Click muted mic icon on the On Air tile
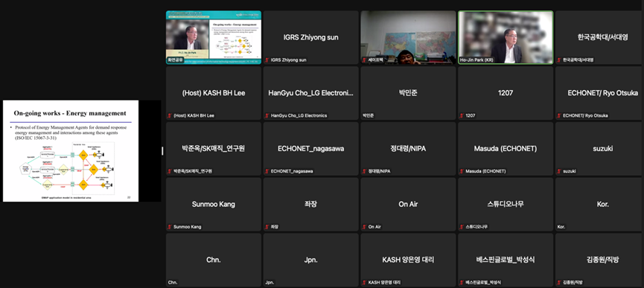 coord(364,227)
